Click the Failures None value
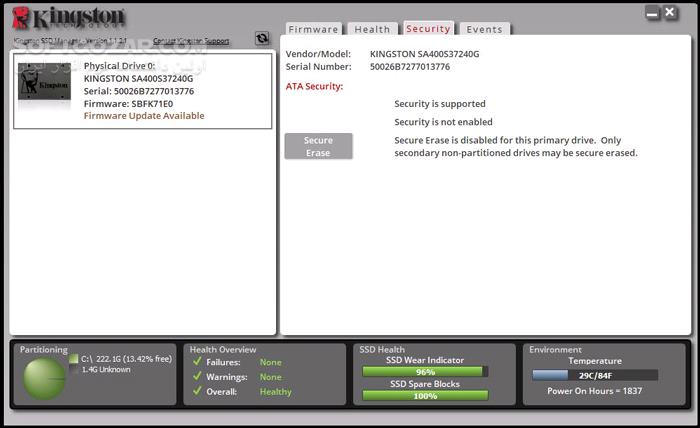Screen dimensions: 700x428 (x=271, y=362)
